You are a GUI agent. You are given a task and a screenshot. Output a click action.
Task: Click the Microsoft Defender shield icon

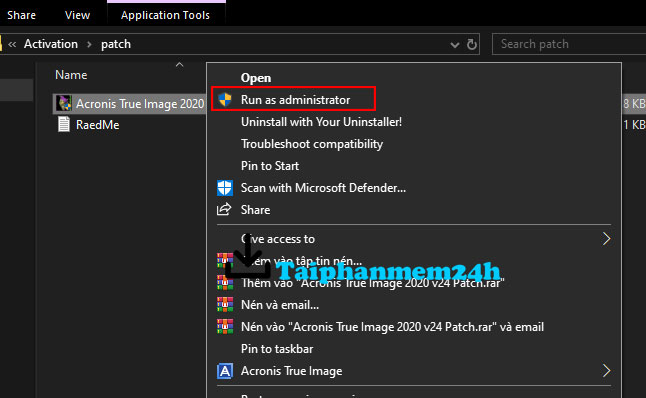225,187
